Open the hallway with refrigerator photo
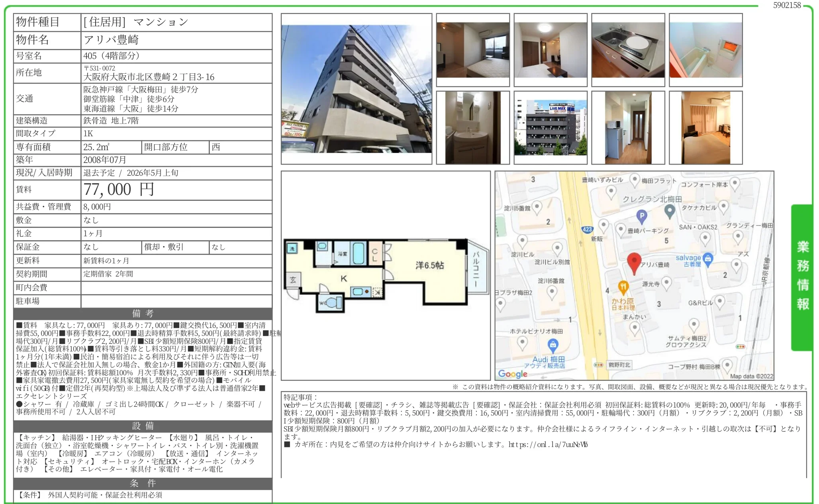819x504 pixels. (x=628, y=127)
